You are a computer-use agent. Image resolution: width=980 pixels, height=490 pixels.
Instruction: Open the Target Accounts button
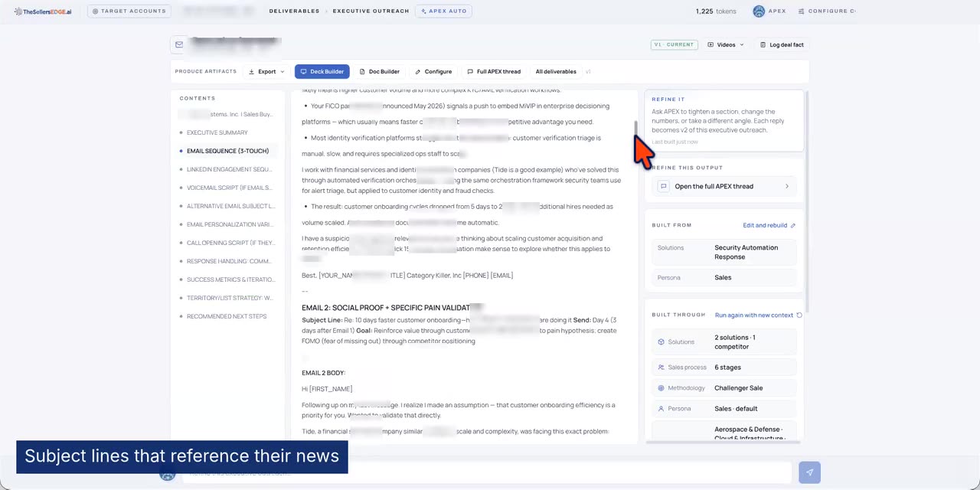(129, 11)
